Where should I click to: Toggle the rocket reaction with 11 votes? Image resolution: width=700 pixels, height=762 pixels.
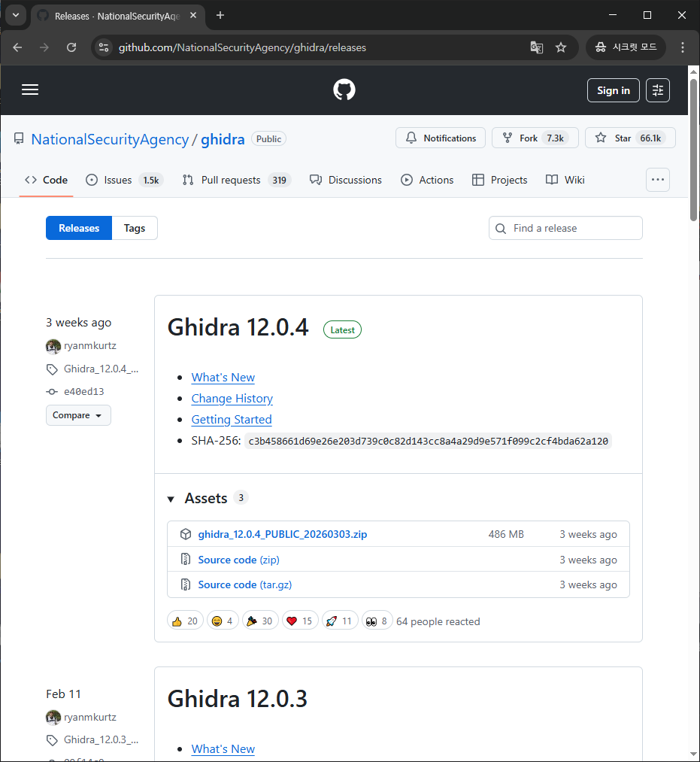[x=338, y=621]
